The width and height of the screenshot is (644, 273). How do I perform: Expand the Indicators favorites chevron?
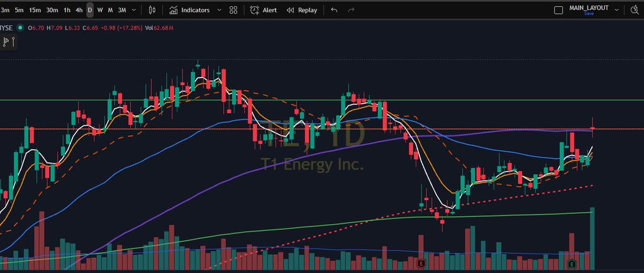[219, 10]
